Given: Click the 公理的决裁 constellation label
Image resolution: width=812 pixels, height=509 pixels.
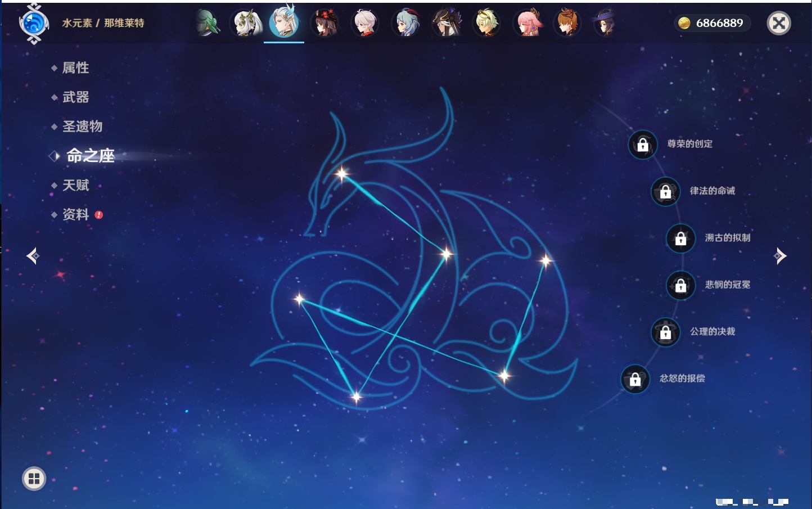Looking at the screenshot, I should tap(712, 331).
